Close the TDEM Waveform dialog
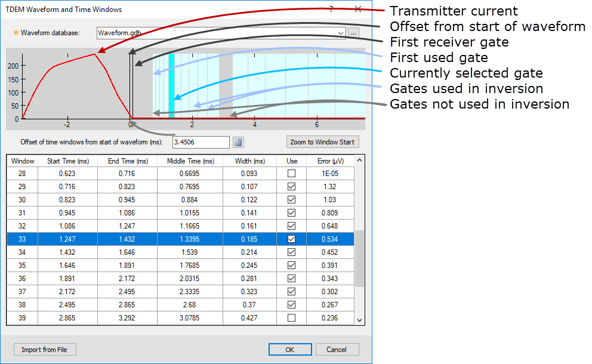 [x=358, y=9]
